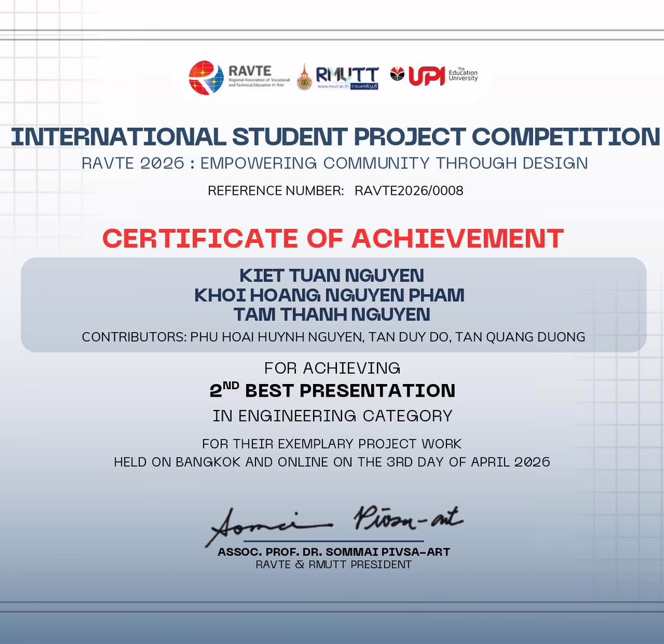The width and height of the screenshot is (664, 644).
Task: Click the handwritten signature
Action: pos(335,524)
